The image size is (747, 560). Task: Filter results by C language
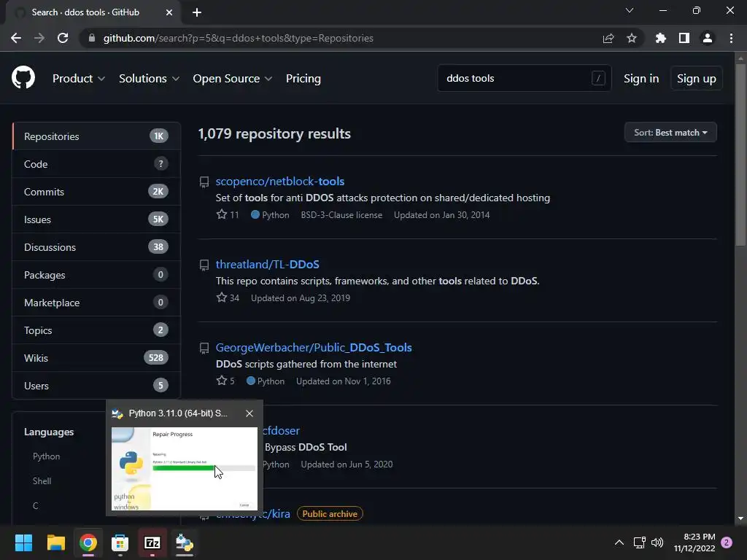[35, 506]
